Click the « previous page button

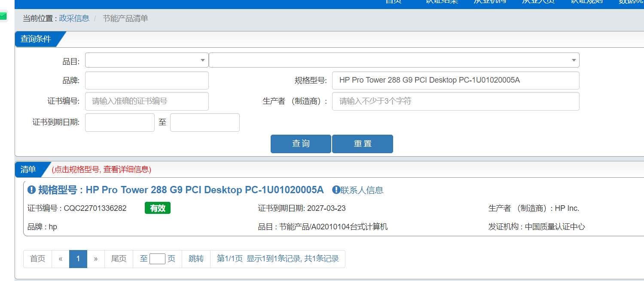point(61,259)
